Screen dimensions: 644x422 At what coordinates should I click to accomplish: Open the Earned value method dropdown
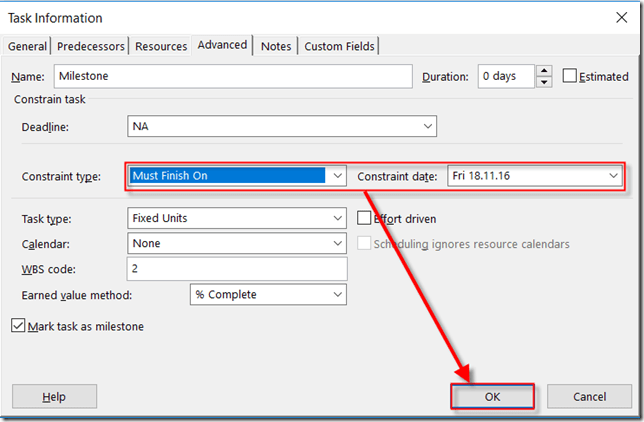click(337, 295)
